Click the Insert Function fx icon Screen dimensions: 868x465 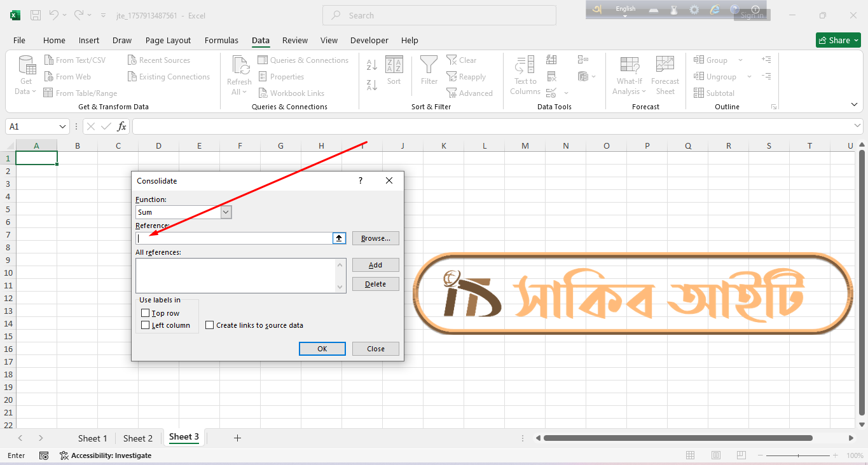tap(121, 126)
